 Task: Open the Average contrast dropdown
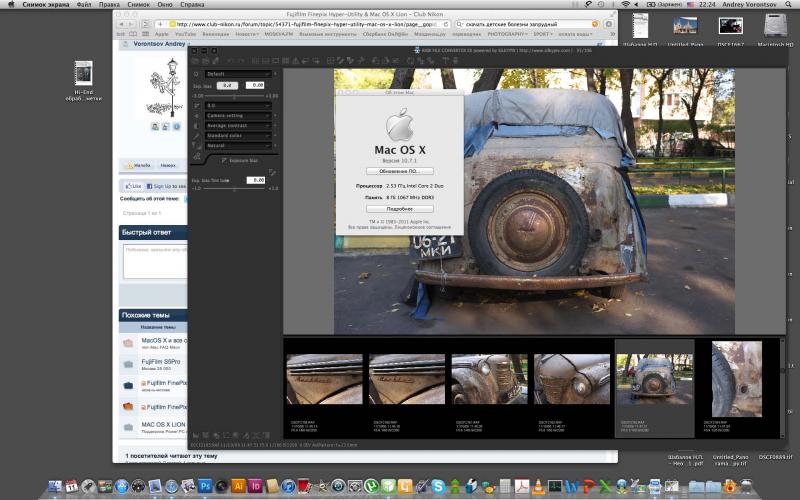pyautogui.click(x=237, y=126)
